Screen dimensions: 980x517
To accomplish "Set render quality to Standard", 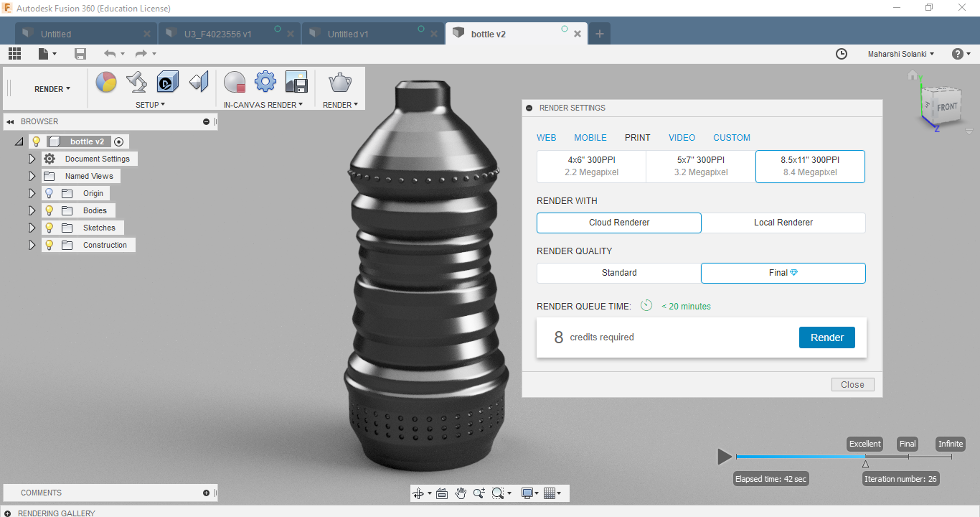I will click(x=619, y=273).
